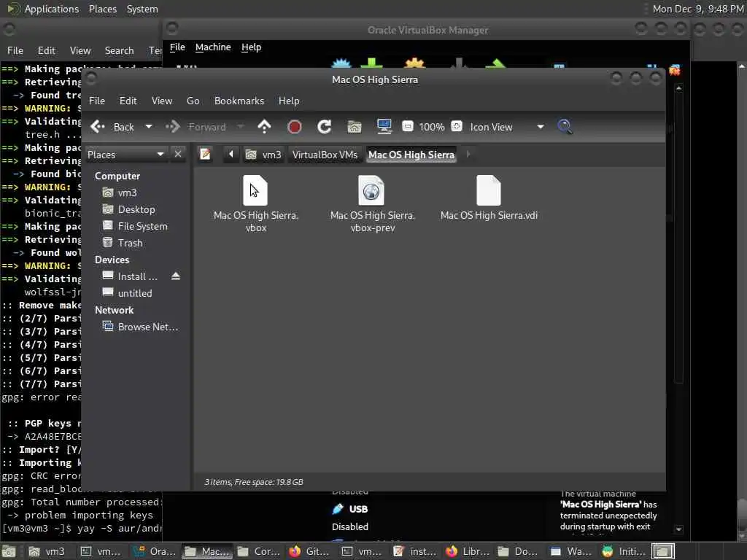This screenshot has width=747, height=560.
Task: Open the Go menu
Action: 193,101
